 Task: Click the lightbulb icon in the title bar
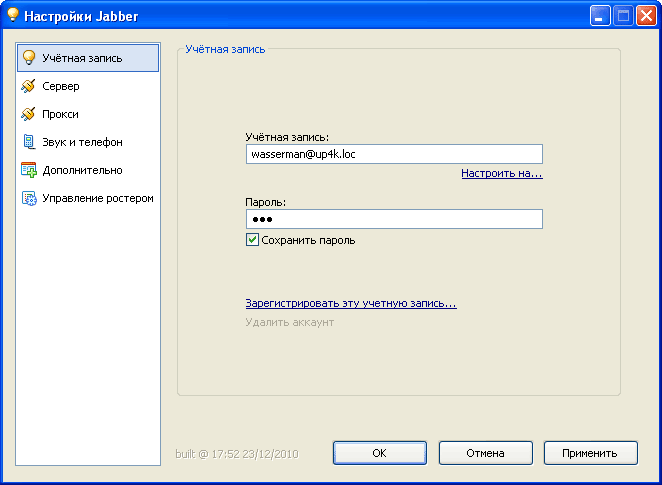click(13, 15)
